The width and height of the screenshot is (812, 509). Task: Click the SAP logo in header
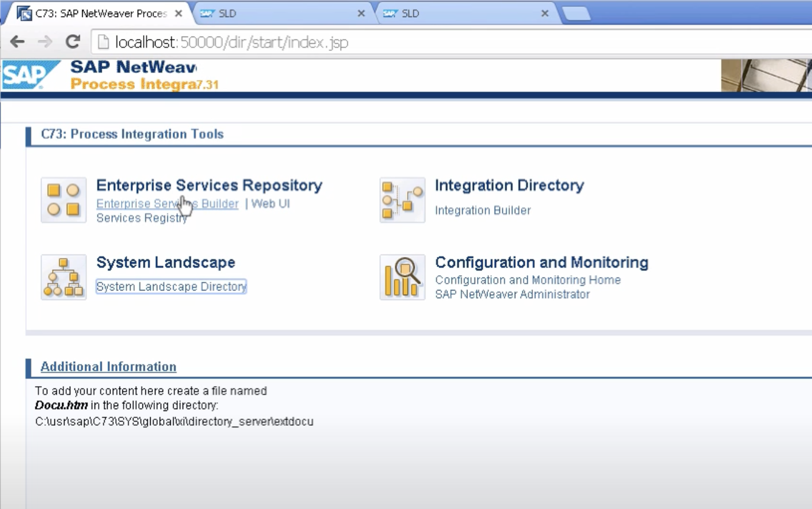coord(31,75)
